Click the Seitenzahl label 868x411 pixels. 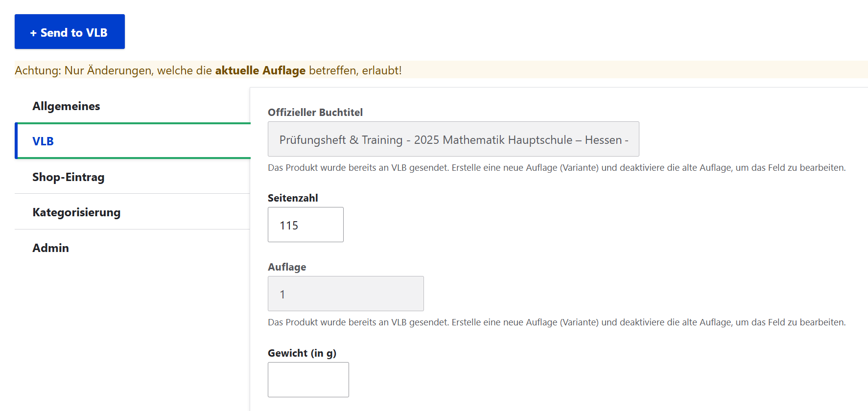coord(293,198)
